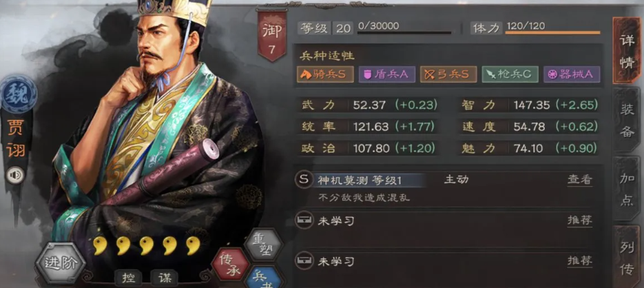Select the 骑兵S troop aptitude badge
Screen dimensions: 644x288
point(325,74)
